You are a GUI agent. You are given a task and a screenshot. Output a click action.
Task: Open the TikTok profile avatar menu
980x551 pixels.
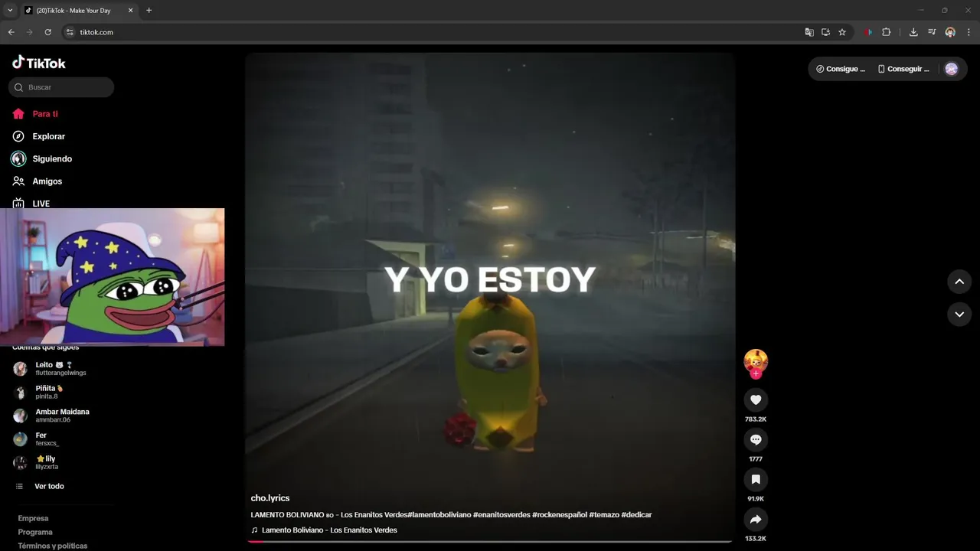(952, 69)
